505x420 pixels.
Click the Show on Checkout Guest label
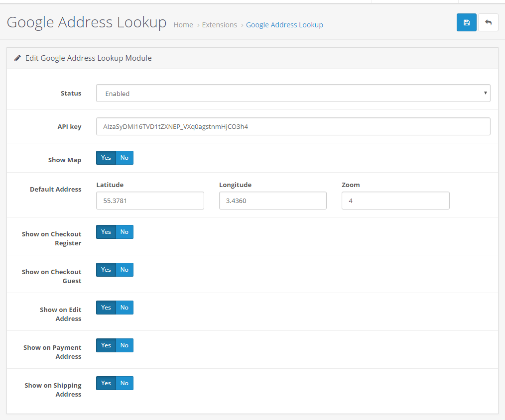click(x=51, y=277)
